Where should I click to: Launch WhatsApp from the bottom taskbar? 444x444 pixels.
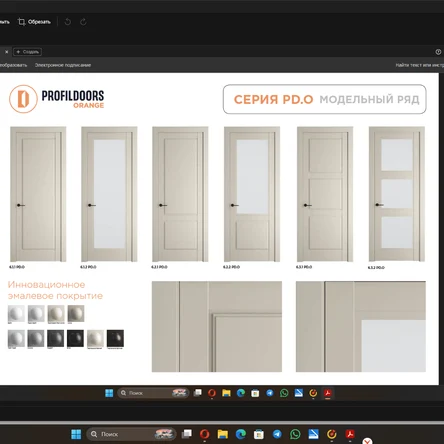(295, 434)
